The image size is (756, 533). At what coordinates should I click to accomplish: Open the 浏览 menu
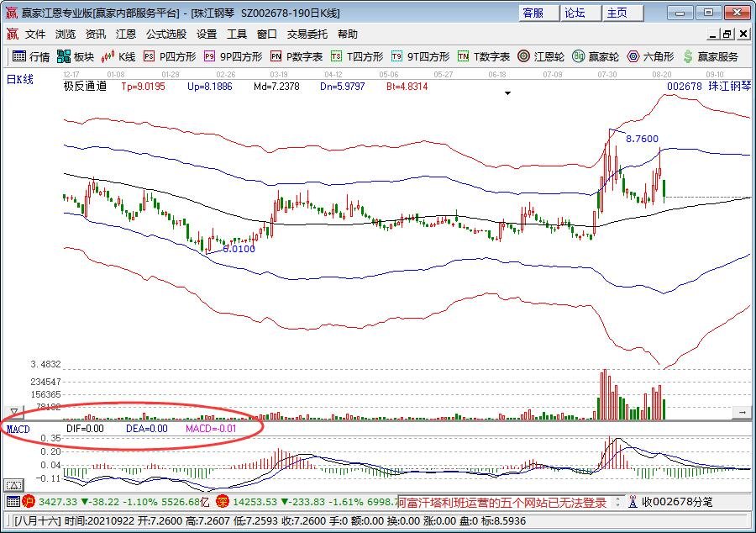(65, 34)
